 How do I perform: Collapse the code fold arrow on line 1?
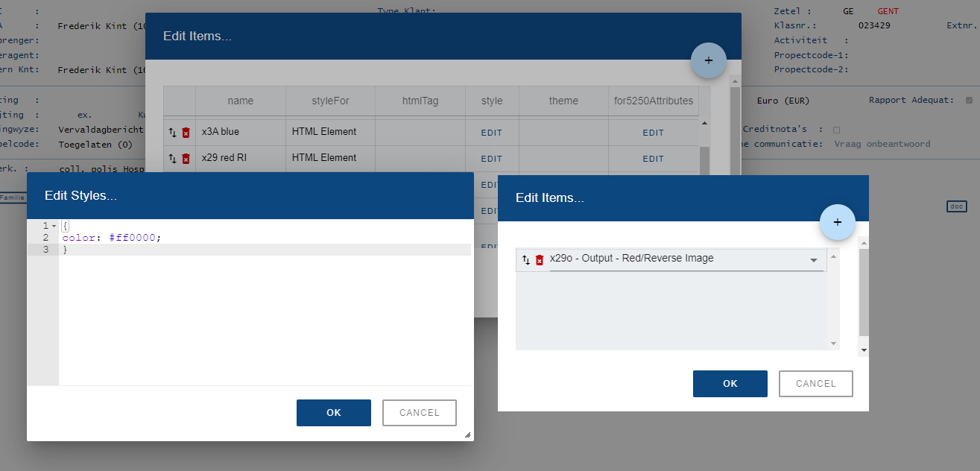point(54,226)
